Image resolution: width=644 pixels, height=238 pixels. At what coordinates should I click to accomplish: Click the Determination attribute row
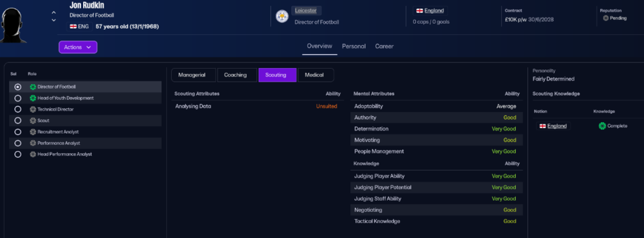(437, 129)
